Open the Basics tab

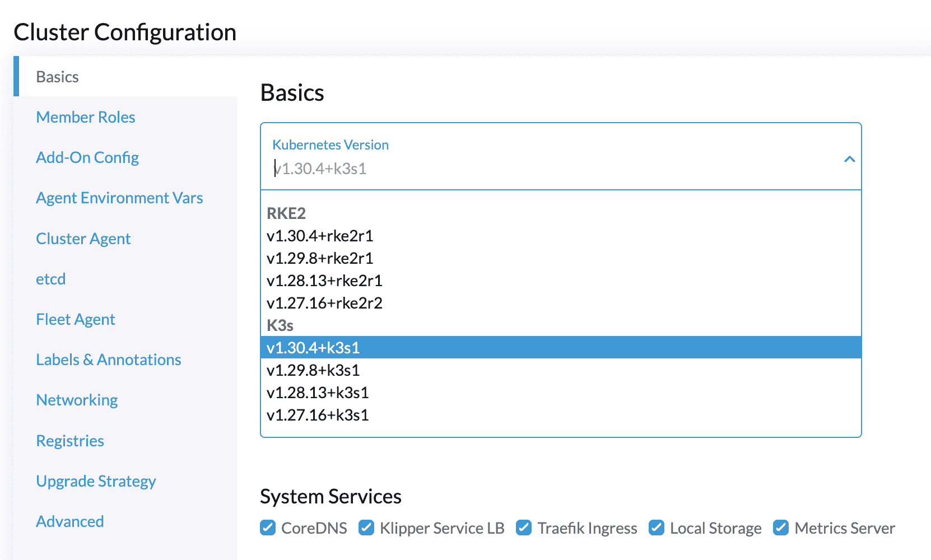(125, 76)
